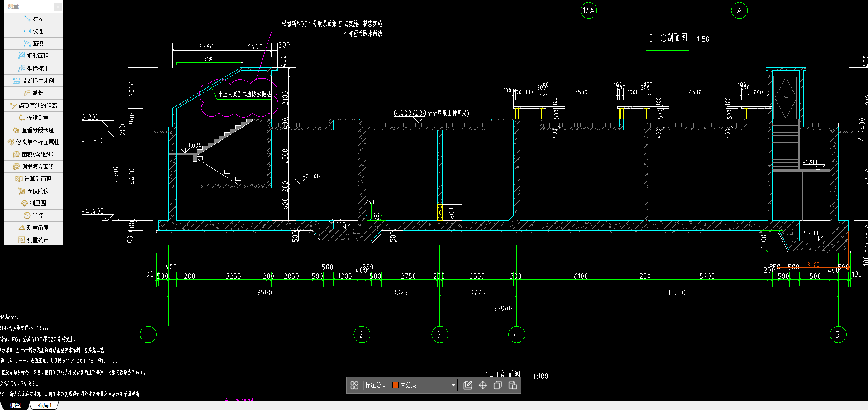Close the 测量 measurement panel
This screenshot has height=410, width=868.
(x=58, y=6)
